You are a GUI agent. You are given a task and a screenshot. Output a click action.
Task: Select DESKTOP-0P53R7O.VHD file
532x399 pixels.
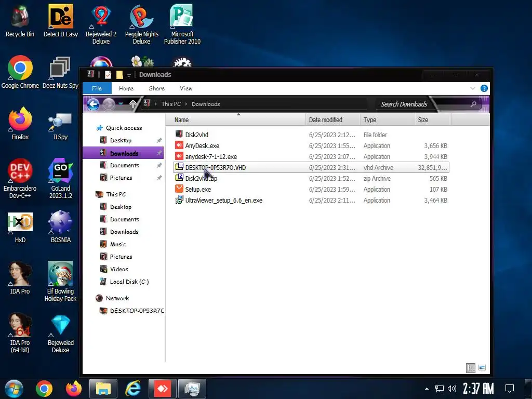click(x=311, y=168)
